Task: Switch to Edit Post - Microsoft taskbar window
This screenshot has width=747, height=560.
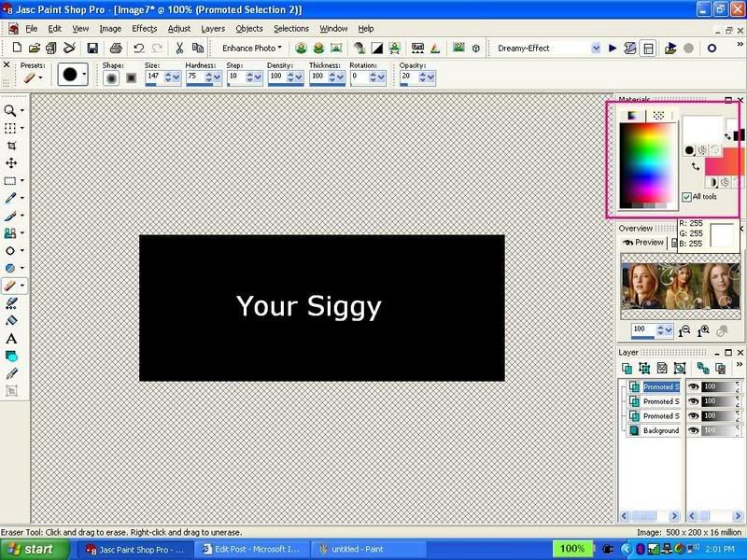Action: coord(251,550)
